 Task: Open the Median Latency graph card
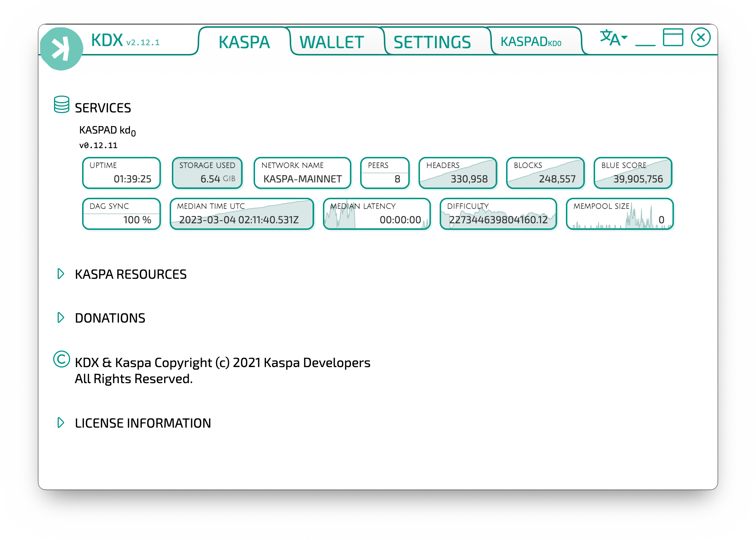[377, 214]
